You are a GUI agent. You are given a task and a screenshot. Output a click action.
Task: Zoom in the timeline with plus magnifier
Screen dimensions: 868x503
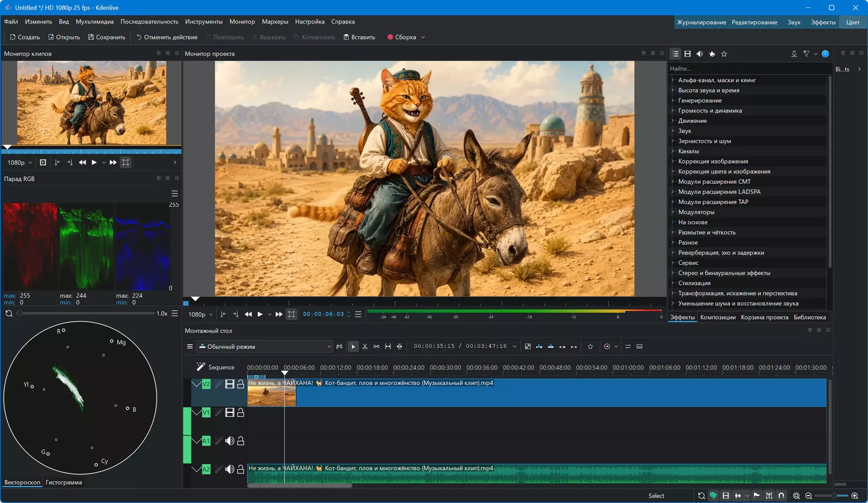(855, 496)
